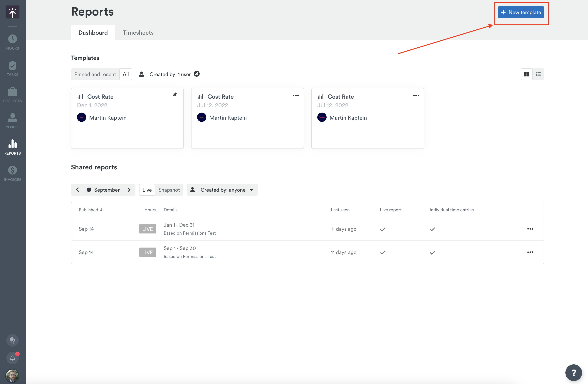The image size is (588, 384).
Task: Open month picker showing September
Action: tap(103, 190)
